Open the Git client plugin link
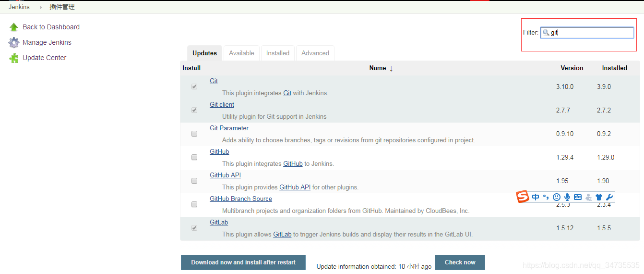 [x=222, y=105]
